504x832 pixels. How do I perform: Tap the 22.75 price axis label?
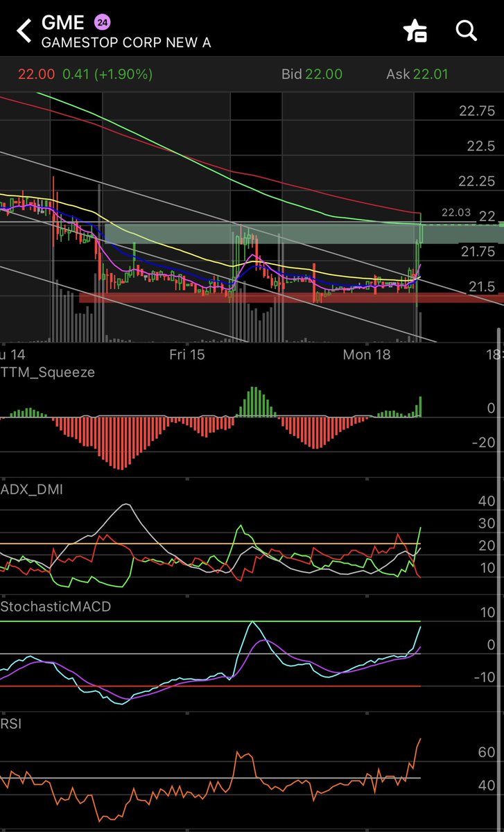pos(476,111)
